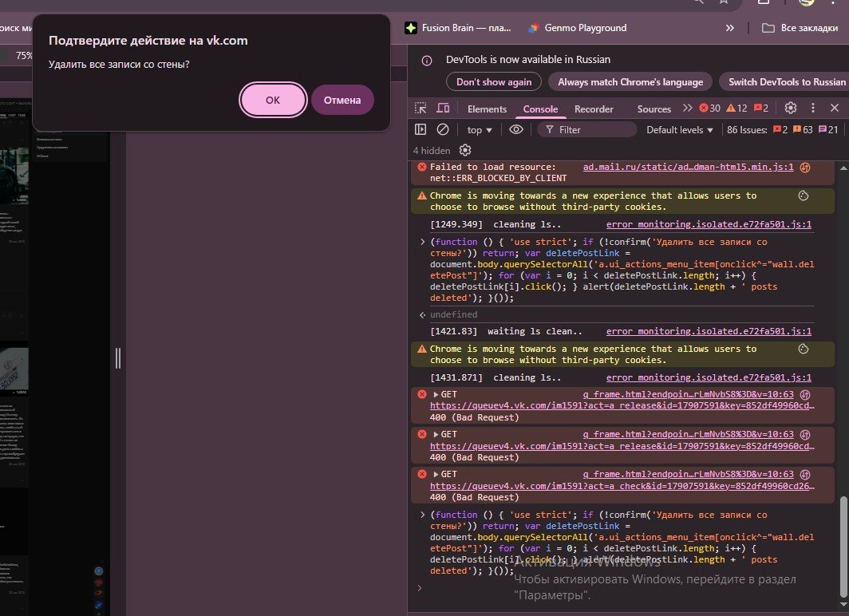This screenshot has height=616, width=849.
Task: Cancel the dialog with Отмена button
Action: (x=342, y=100)
